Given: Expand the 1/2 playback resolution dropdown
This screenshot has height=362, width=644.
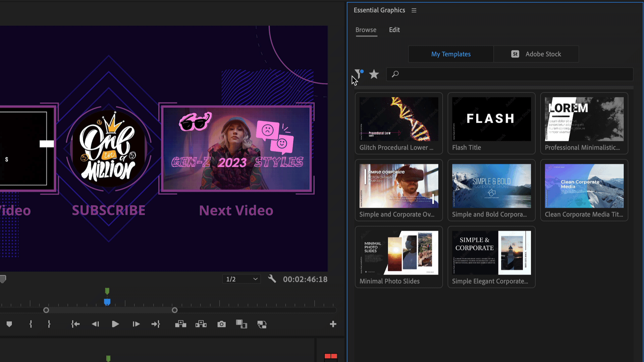Looking at the screenshot, I should (241, 279).
